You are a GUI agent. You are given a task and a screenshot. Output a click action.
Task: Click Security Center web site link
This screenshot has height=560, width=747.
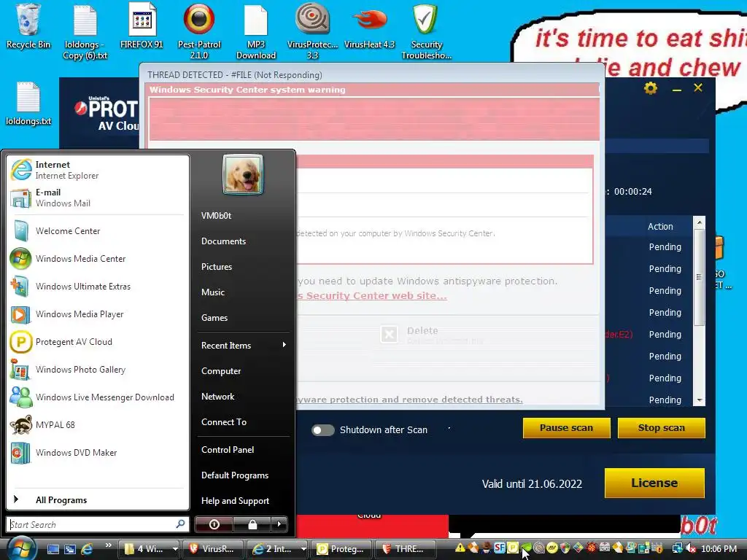click(x=372, y=296)
